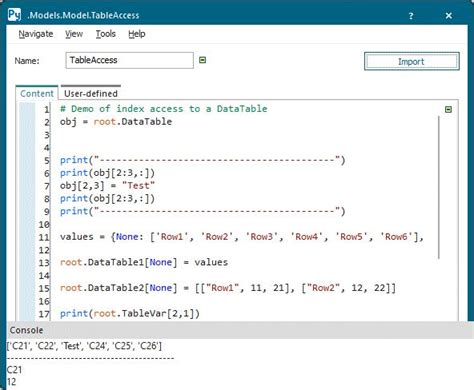The width and height of the screenshot is (474, 390).
Task: Click the line 'obj = root.DataTable'
Action: tap(116, 122)
